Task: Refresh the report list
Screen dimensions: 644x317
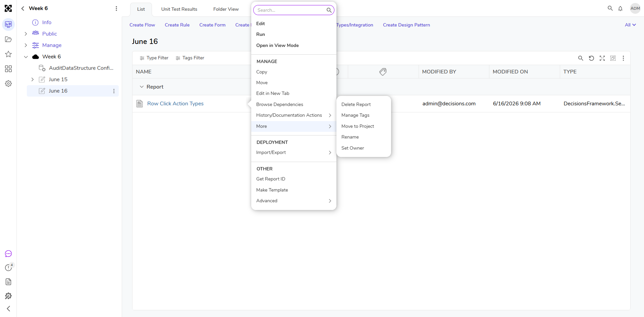Action: tap(591, 58)
